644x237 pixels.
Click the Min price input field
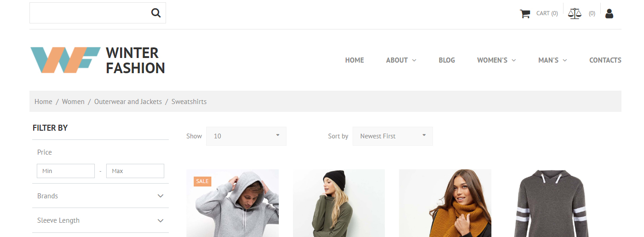[66, 171]
